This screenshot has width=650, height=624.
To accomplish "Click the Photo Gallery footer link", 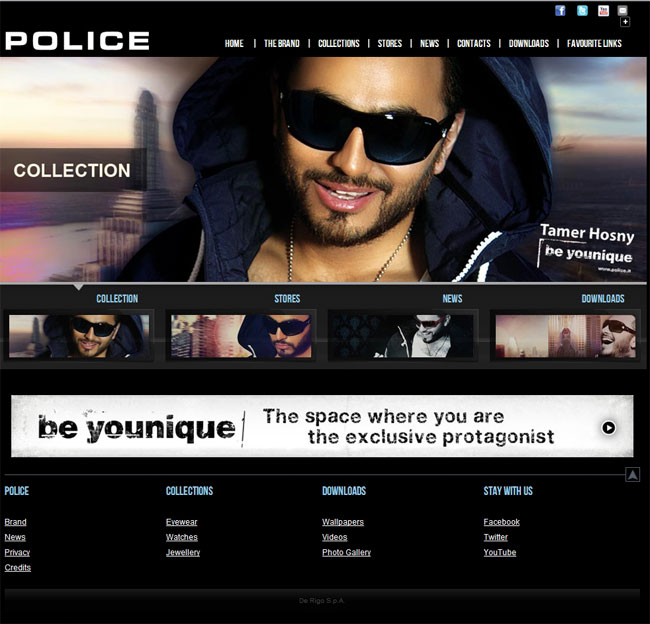I will click(346, 552).
